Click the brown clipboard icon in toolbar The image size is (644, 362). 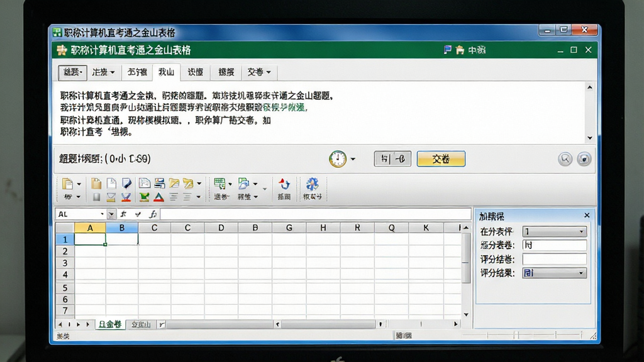[96, 184]
